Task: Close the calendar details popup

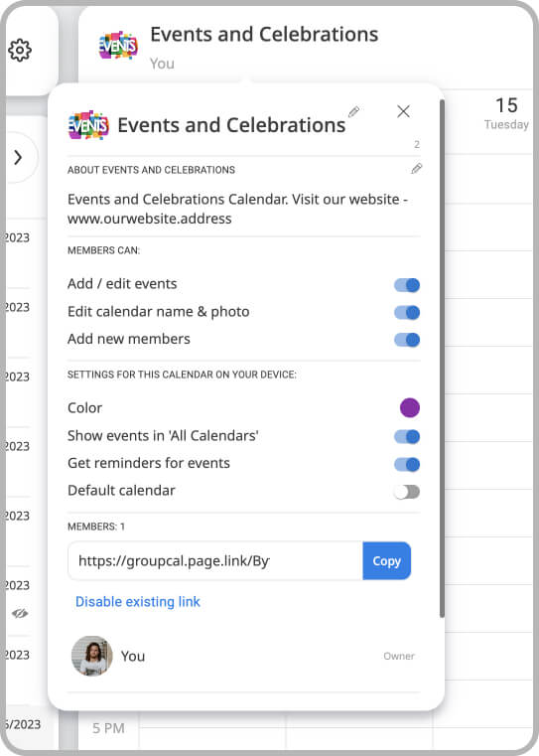Action: point(403,111)
